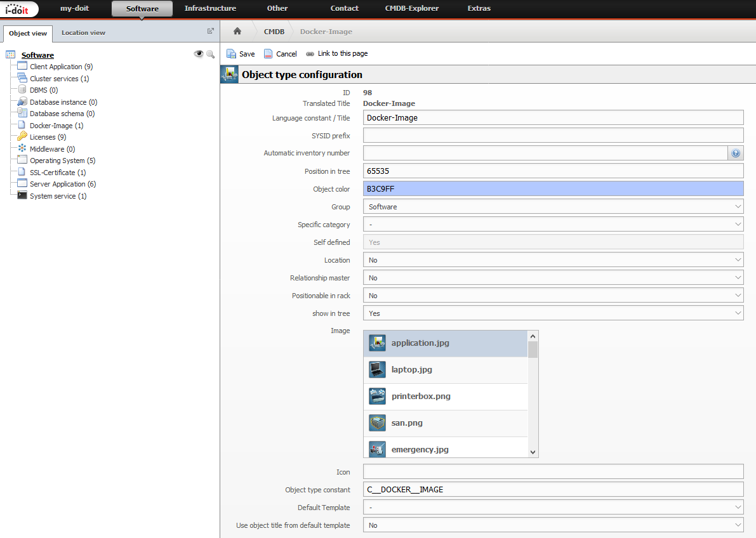Open the Specific category dropdown
Screen dimensions: 756x538
(553, 225)
